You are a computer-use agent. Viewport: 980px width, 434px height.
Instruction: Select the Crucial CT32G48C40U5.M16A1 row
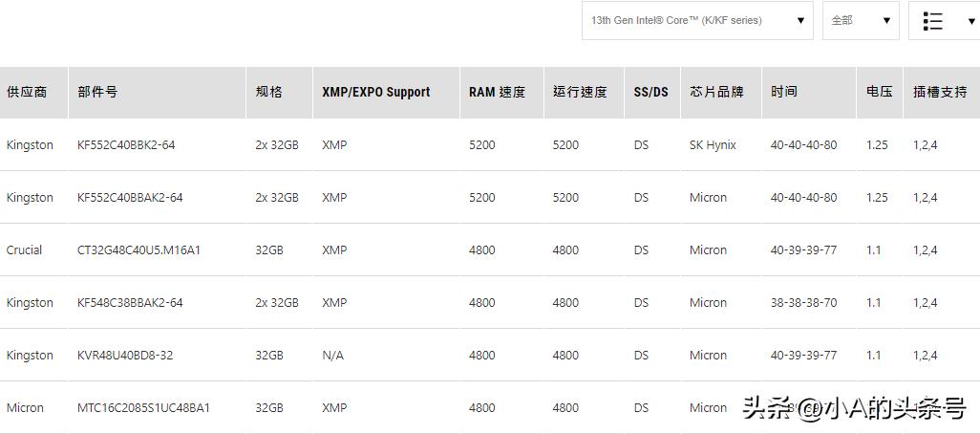click(138, 250)
